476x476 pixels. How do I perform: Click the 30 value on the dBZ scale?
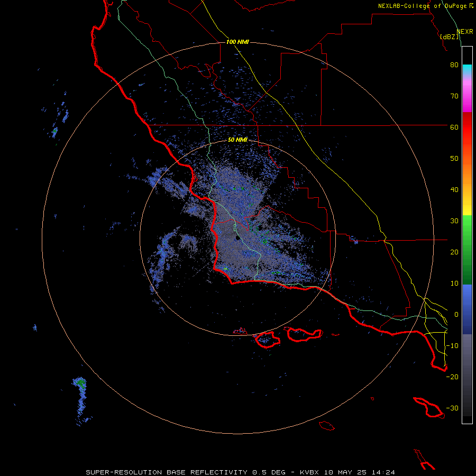point(454,221)
